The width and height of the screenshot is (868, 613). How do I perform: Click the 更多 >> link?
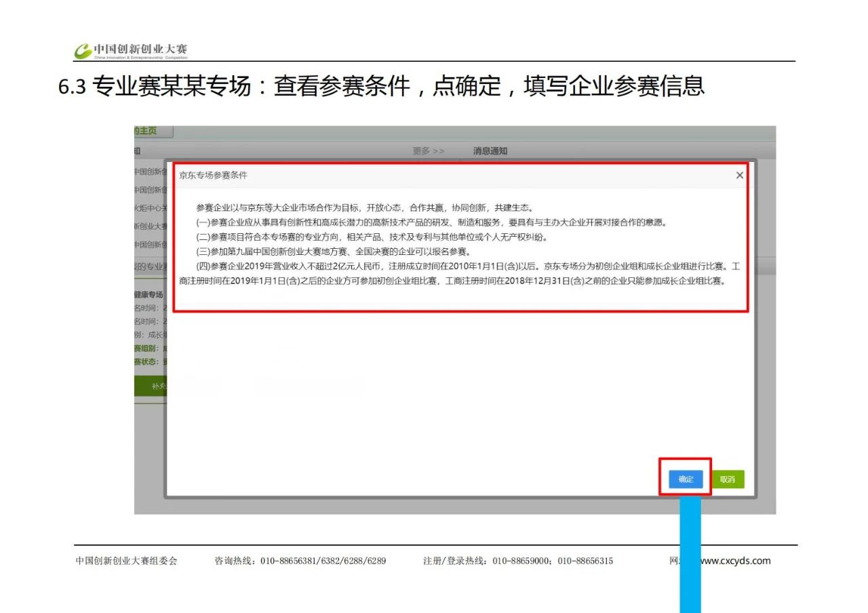tap(429, 151)
